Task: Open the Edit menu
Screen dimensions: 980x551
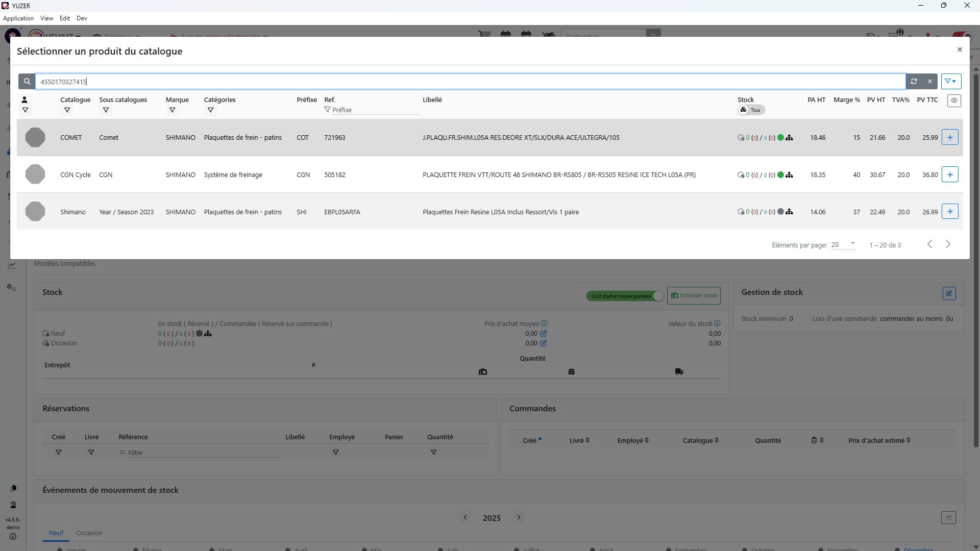Action: (x=65, y=18)
